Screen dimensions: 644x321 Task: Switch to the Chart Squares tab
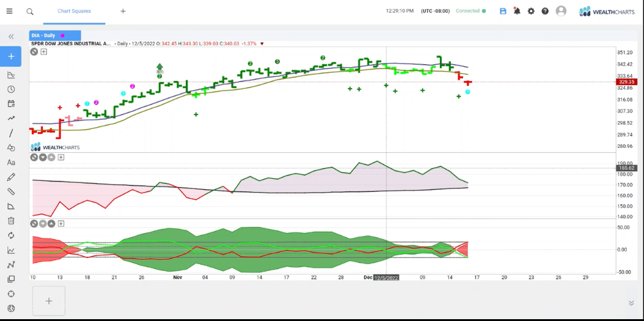[74, 11]
